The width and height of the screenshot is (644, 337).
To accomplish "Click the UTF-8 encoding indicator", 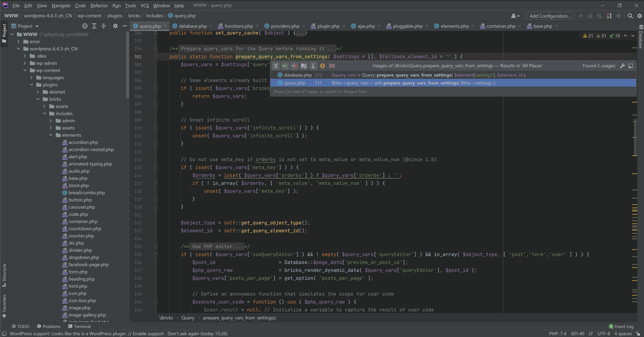I will coord(604,334).
